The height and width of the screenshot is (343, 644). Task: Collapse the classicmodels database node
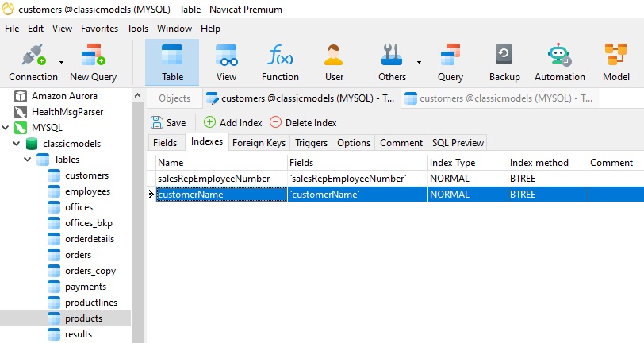pos(17,144)
